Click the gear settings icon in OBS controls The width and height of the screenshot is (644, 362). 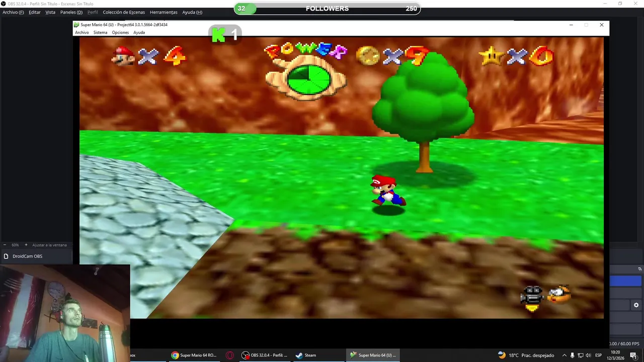636,305
